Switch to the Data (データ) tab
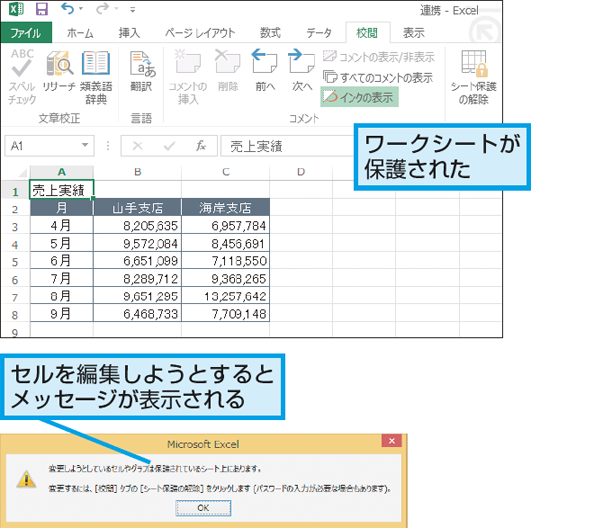Viewport: 600px width, 528px height. pyautogui.click(x=319, y=32)
